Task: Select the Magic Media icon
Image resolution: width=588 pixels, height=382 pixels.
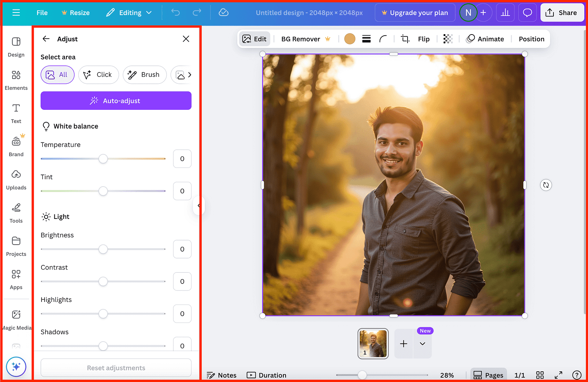Action: click(x=16, y=314)
